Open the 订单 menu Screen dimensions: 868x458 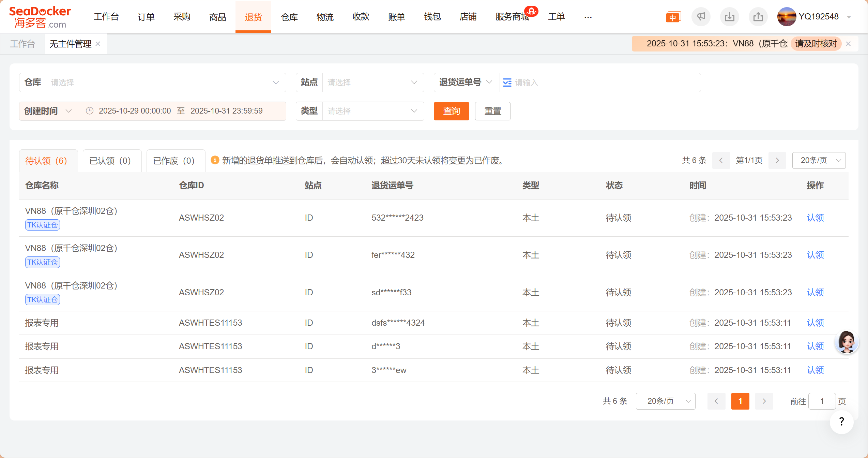(146, 17)
